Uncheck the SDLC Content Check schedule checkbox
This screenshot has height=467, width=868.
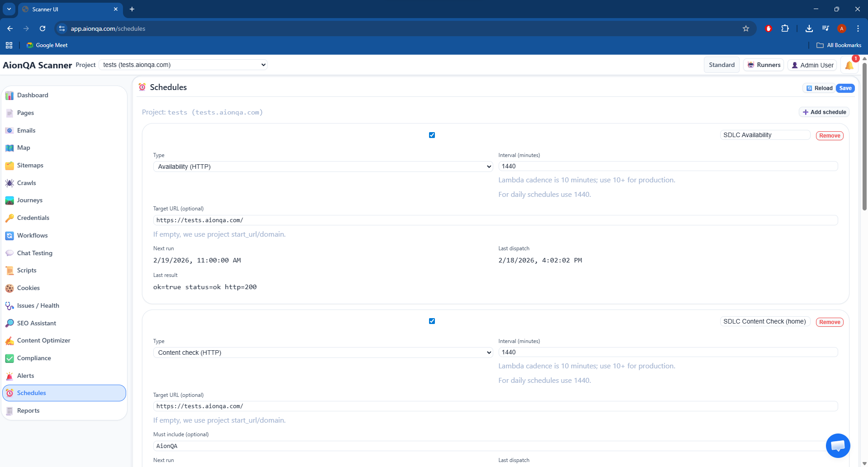click(432, 321)
